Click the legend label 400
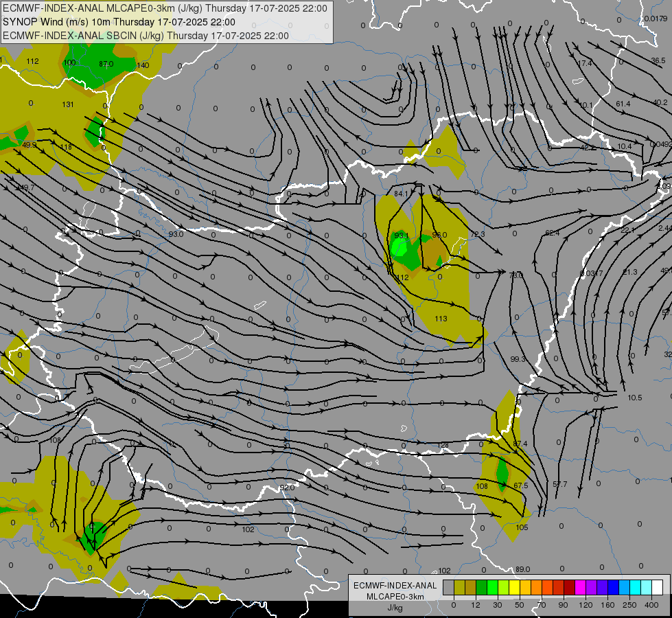This screenshot has height=618, width=672. (651, 605)
